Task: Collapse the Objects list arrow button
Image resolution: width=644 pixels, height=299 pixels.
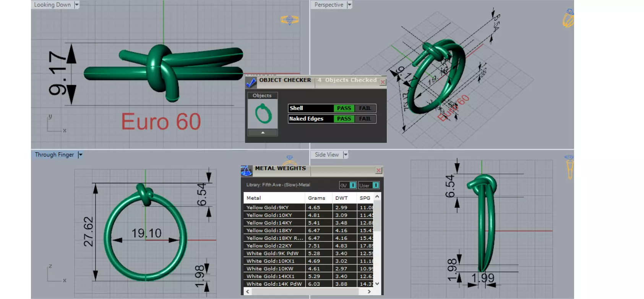Action: 263,133
